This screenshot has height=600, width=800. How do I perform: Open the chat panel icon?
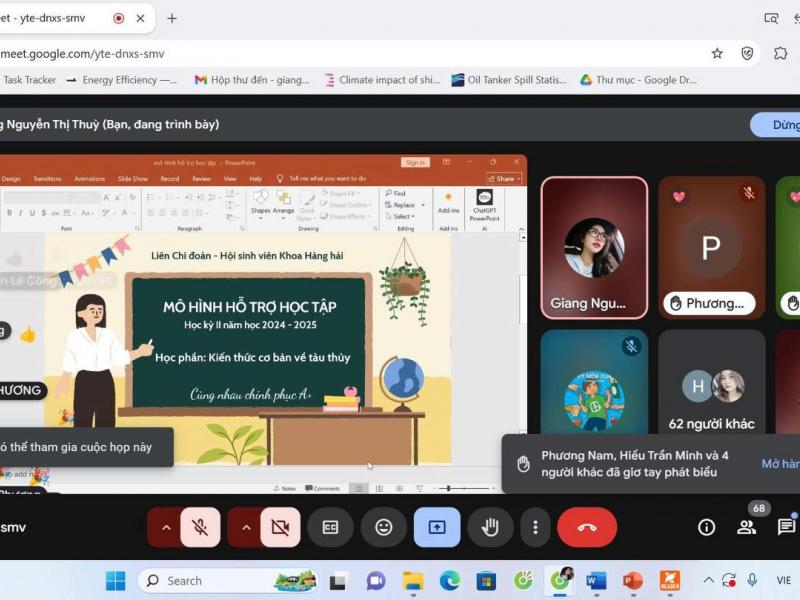tap(786, 527)
